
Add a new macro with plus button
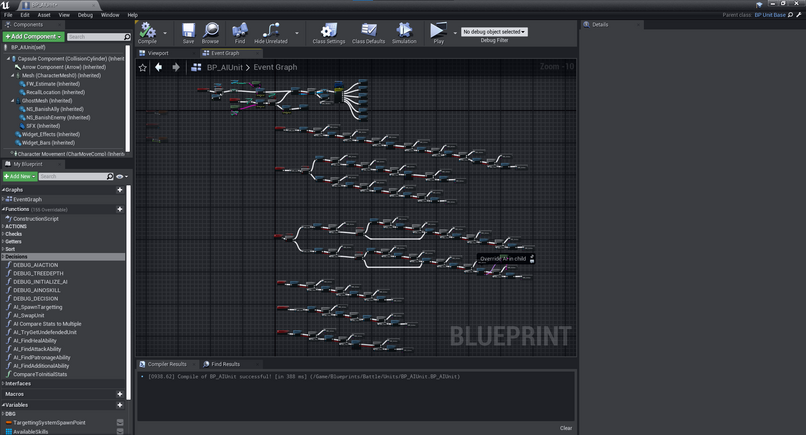pyautogui.click(x=120, y=394)
